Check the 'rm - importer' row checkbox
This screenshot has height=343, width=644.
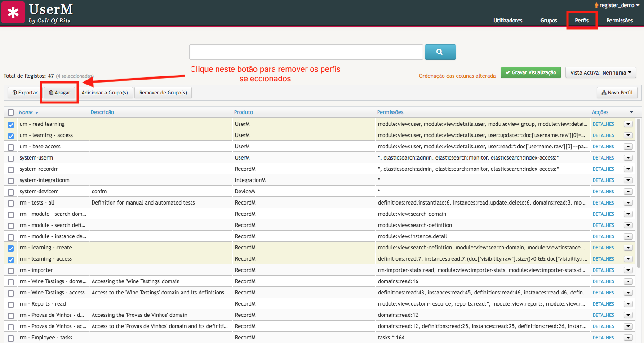tap(11, 271)
